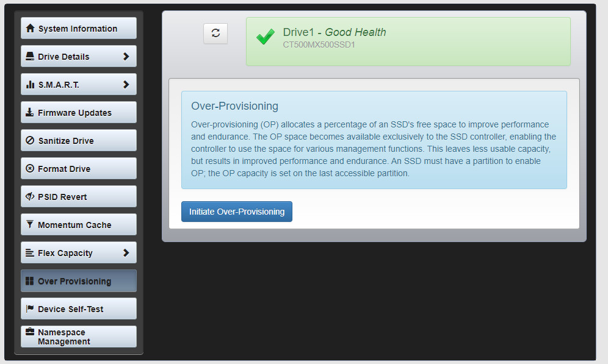608x364 pixels.
Task: Click the prohibited icon for Sanitize Drive
Action: click(30, 141)
